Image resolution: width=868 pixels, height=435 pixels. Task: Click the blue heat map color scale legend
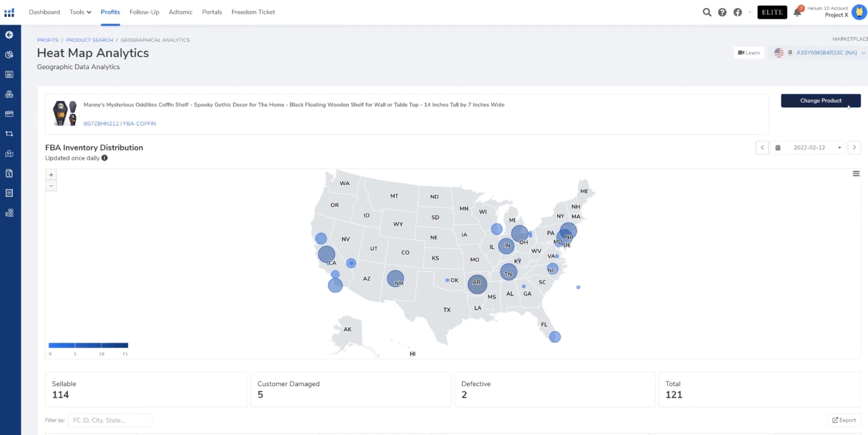click(x=88, y=345)
